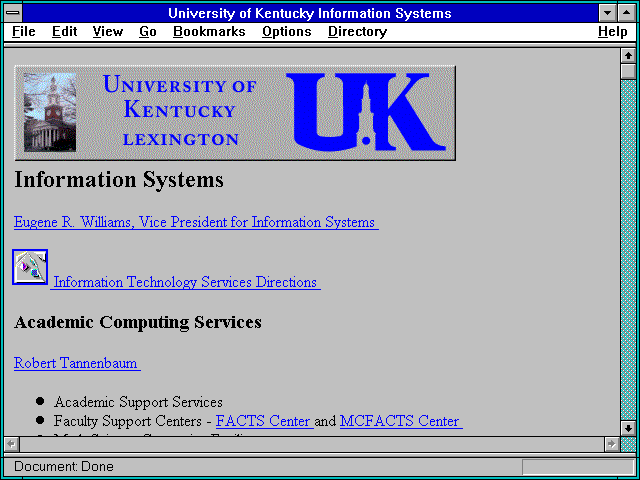The height and width of the screenshot is (480, 640).
Task: Open the Bookmarks menu
Action: click(x=209, y=32)
